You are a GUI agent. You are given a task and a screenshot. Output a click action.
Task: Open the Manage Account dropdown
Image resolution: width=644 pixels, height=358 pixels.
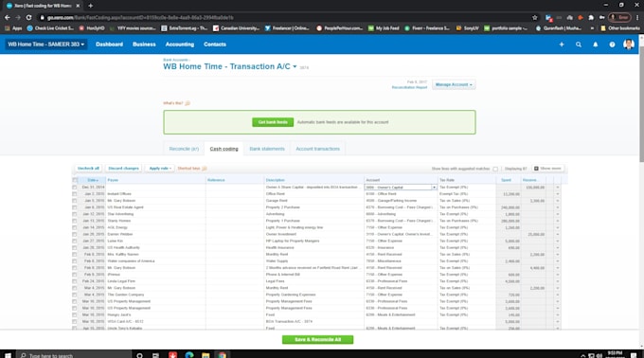pos(454,84)
